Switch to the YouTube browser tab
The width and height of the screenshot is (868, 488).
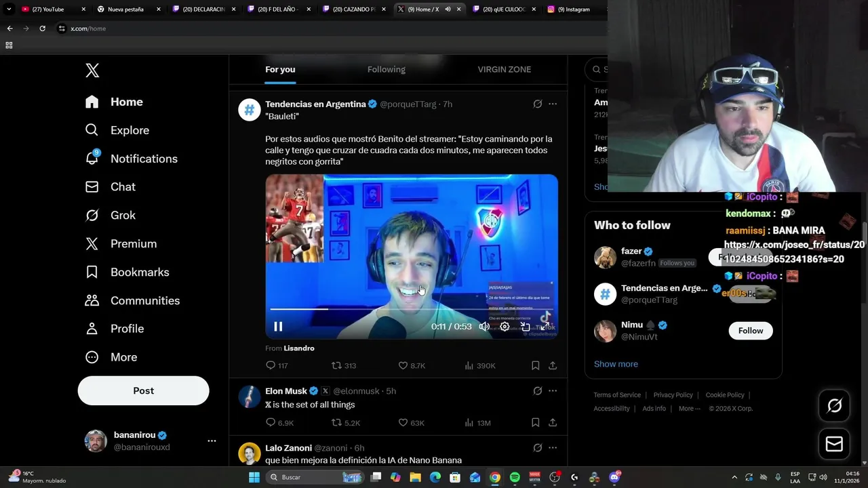point(54,9)
